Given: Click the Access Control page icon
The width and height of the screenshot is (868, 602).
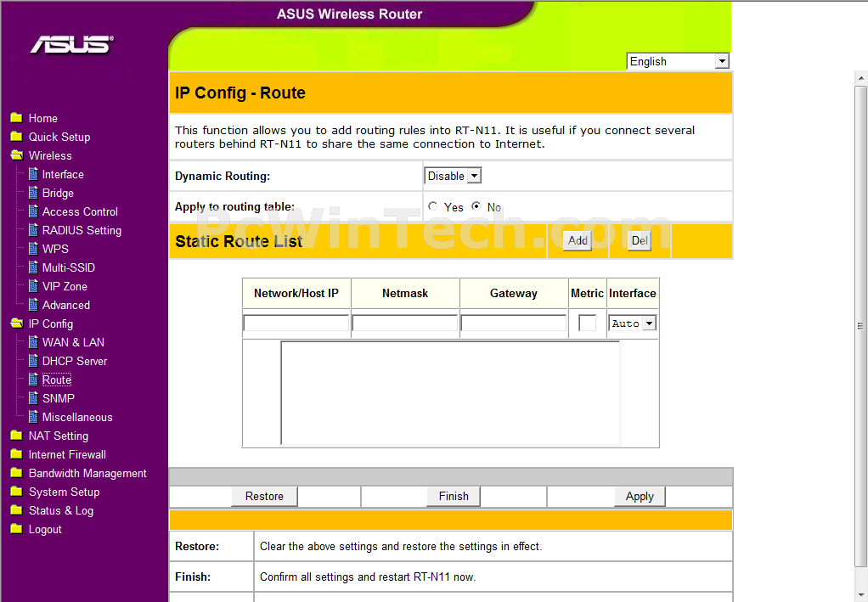Looking at the screenshot, I should (33, 211).
